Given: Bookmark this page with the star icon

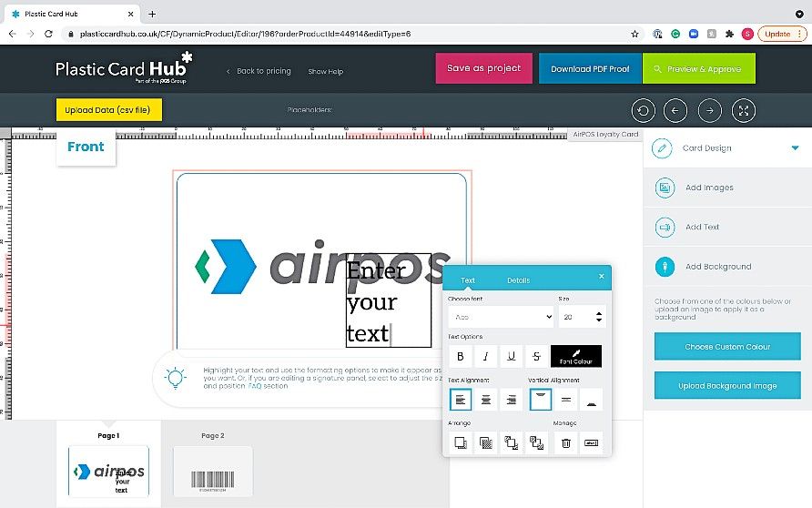Looking at the screenshot, I should click(x=634, y=35).
